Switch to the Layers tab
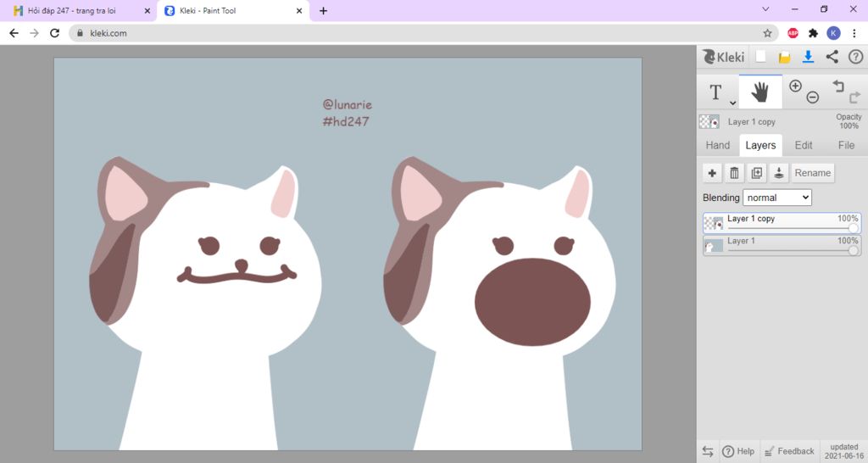 point(760,145)
